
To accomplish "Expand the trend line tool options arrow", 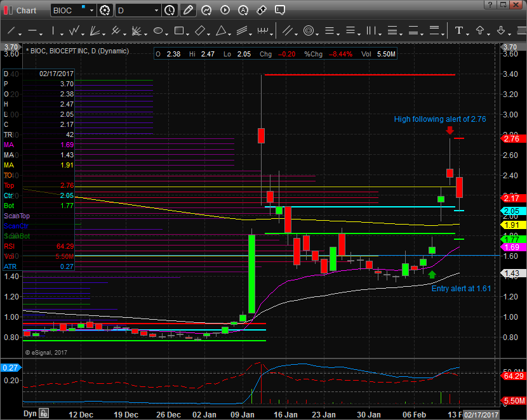I will [x=20, y=34].
